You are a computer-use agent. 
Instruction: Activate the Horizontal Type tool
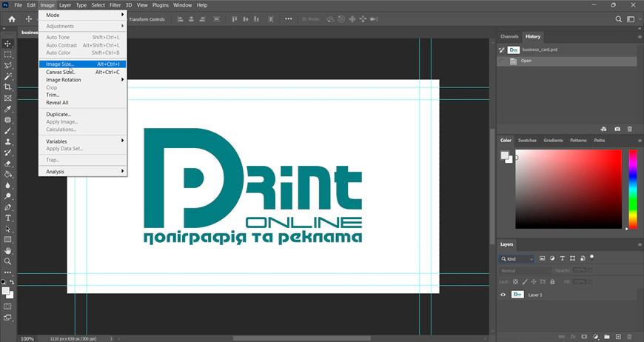coord(8,218)
